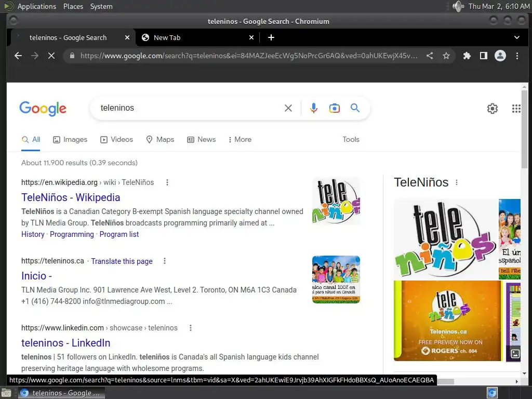Share this page via the share icon
This screenshot has height=399, width=532.
pos(430,56)
